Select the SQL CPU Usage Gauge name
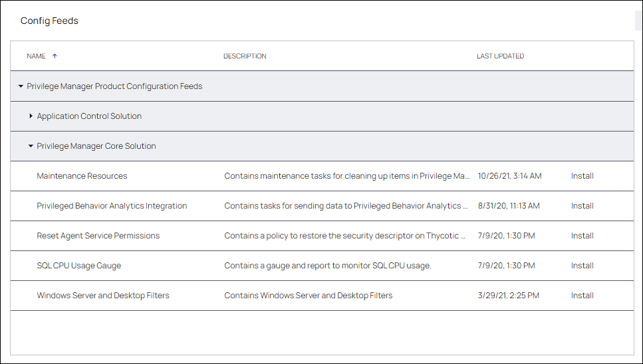643x364 pixels. pos(78,266)
